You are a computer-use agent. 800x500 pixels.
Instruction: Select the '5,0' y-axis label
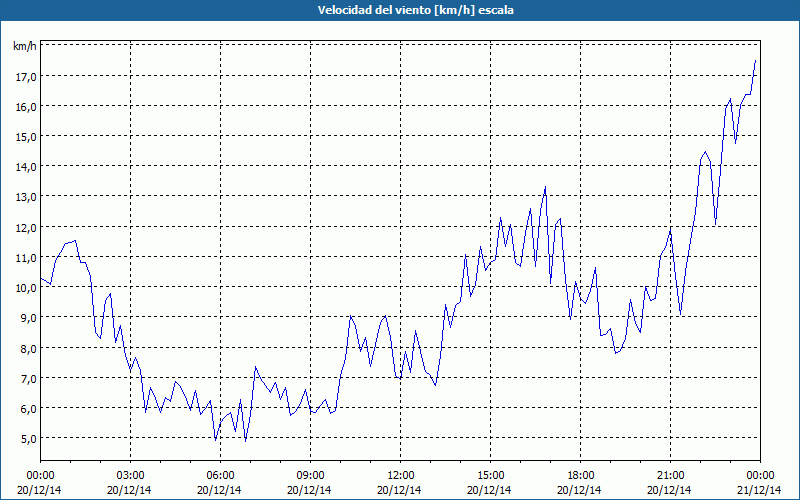tap(29, 439)
